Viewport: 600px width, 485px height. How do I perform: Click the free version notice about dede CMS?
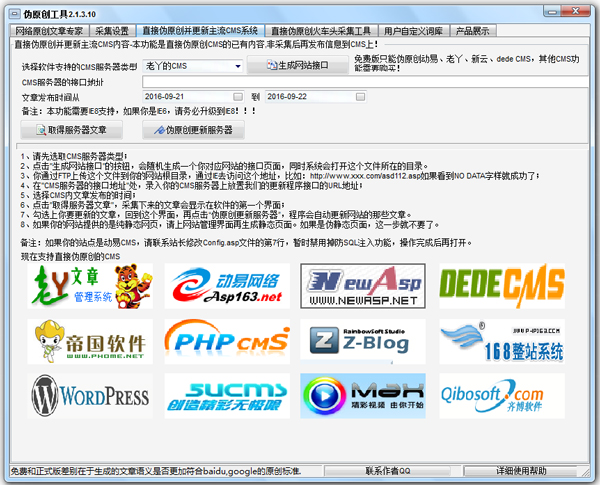467,63
